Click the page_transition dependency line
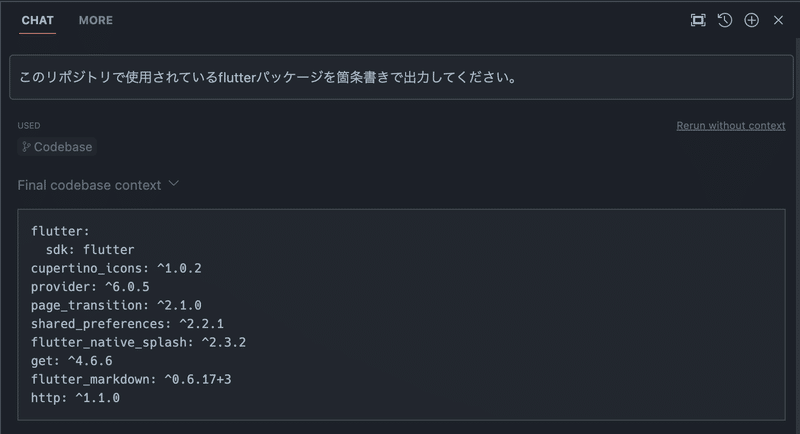This screenshot has width=800, height=434. (x=116, y=305)
